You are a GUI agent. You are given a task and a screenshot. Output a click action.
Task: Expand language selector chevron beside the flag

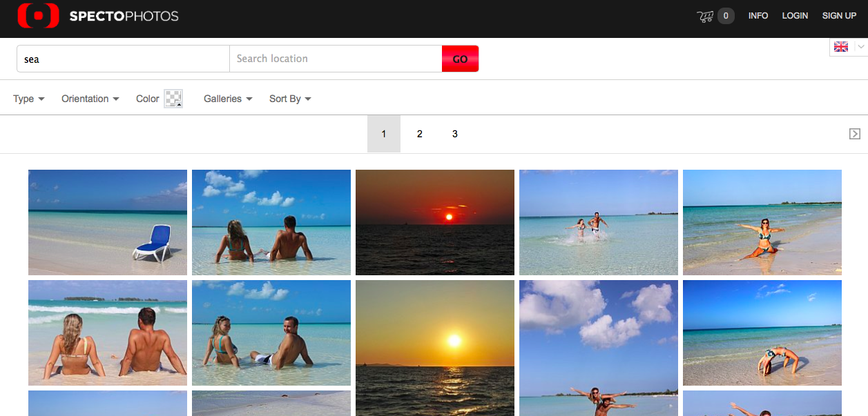860,47
